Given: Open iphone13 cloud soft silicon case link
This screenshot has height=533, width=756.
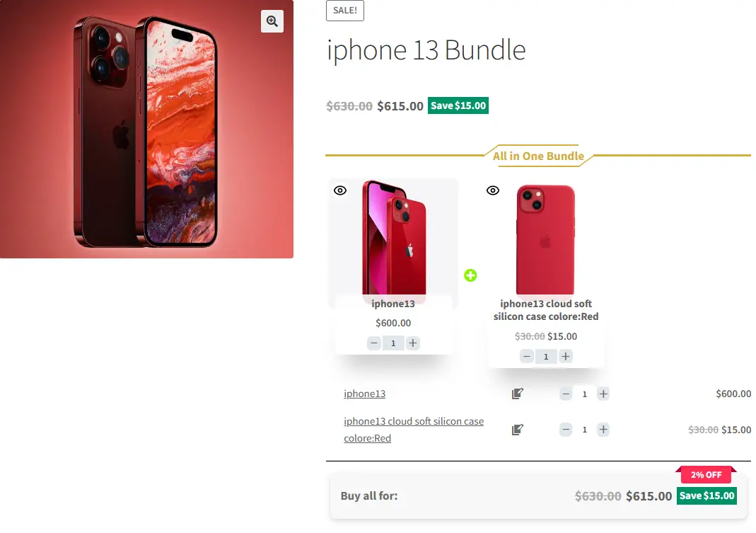Looking at the screenshot, I should 414,430.
